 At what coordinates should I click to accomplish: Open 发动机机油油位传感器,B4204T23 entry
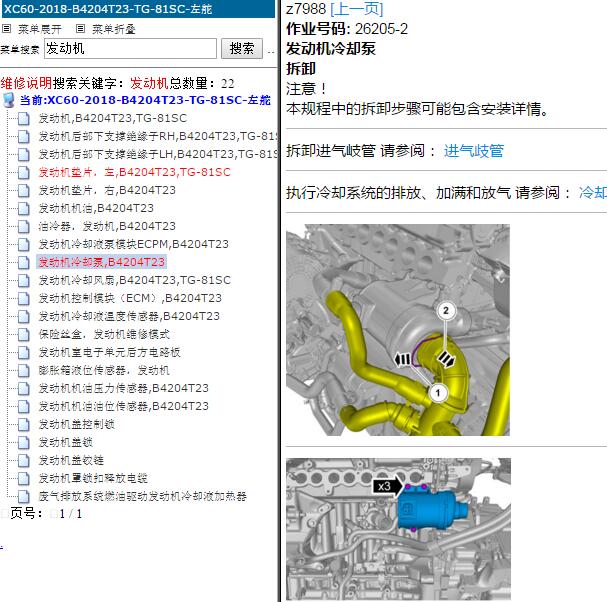point(123,406)
